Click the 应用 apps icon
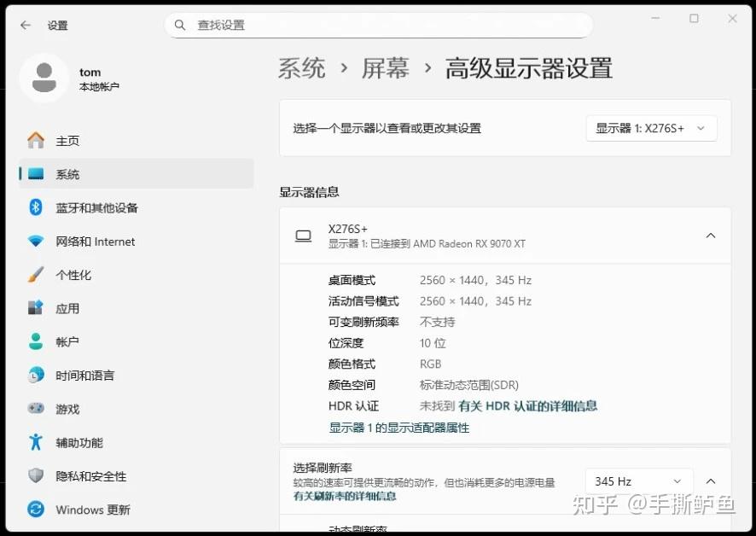This screenshot has width=756, height=536. [x=36, y=308]
